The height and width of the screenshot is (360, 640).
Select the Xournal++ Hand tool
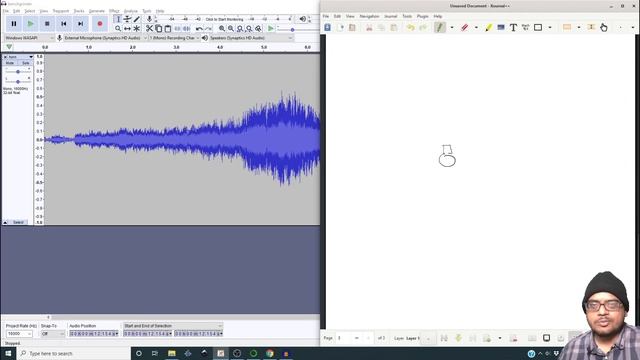point(604,27)
